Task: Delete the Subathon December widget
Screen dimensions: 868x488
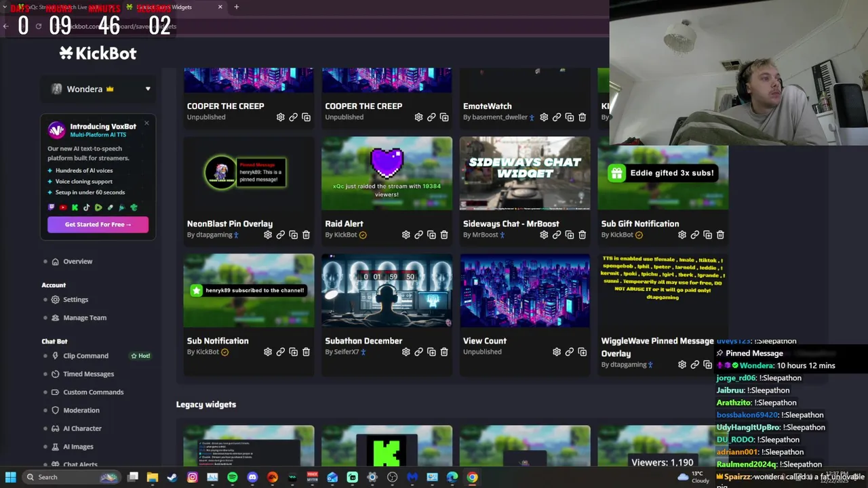Action: tap(444, 352)
